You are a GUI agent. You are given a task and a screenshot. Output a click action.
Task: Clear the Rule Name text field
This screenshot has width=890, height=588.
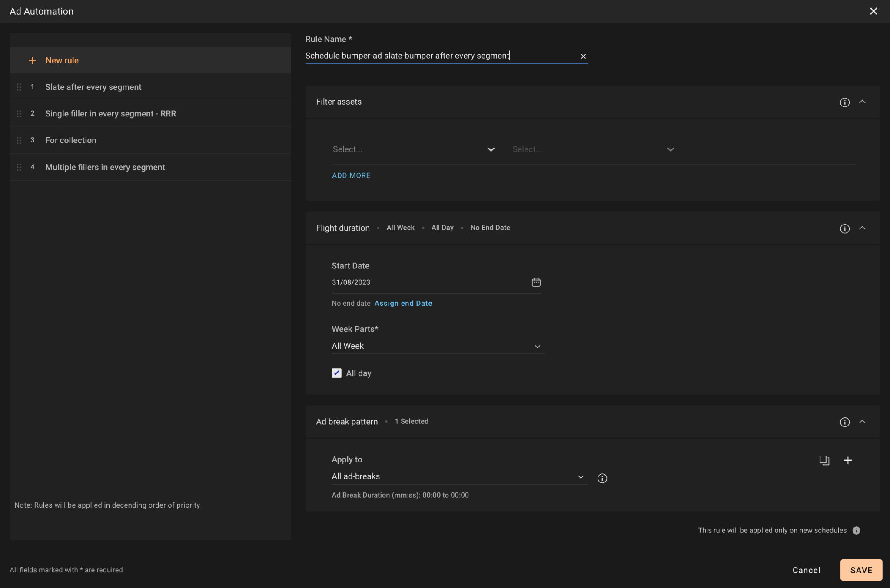point(583,56)
